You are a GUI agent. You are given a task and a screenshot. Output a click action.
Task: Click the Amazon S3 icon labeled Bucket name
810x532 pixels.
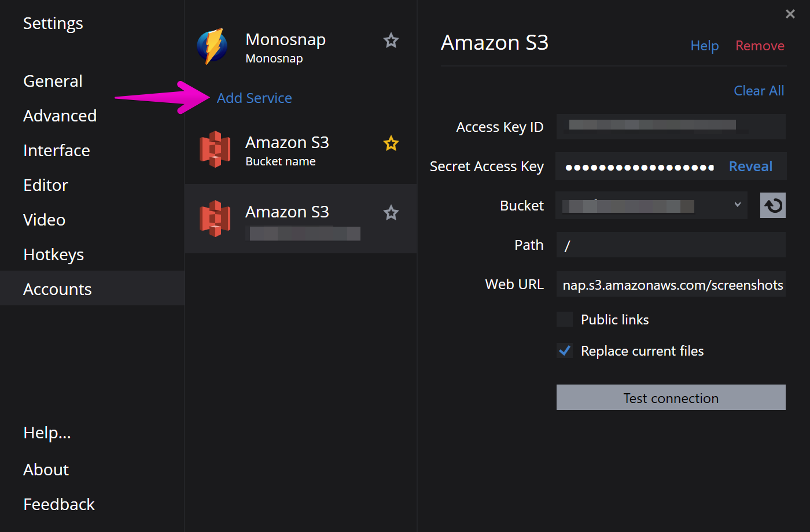pyautogui.click(x=215, y=149)
